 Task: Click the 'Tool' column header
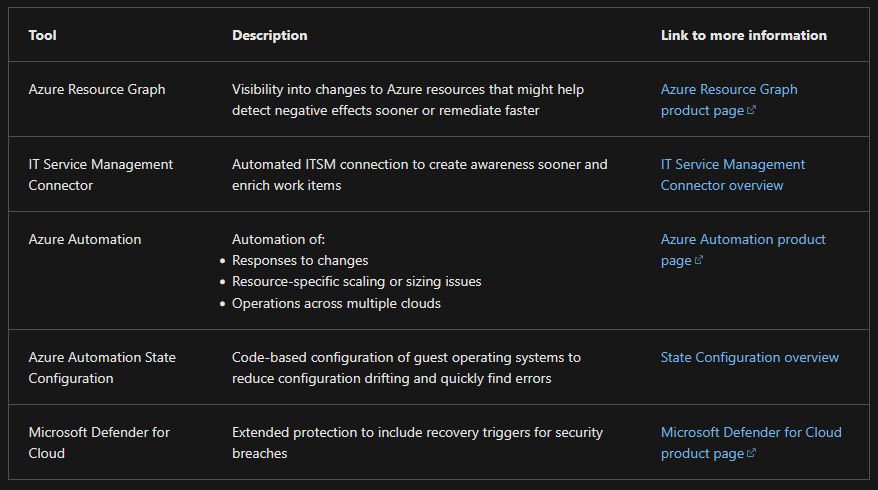pyautogui.click(x=43, y=35)
